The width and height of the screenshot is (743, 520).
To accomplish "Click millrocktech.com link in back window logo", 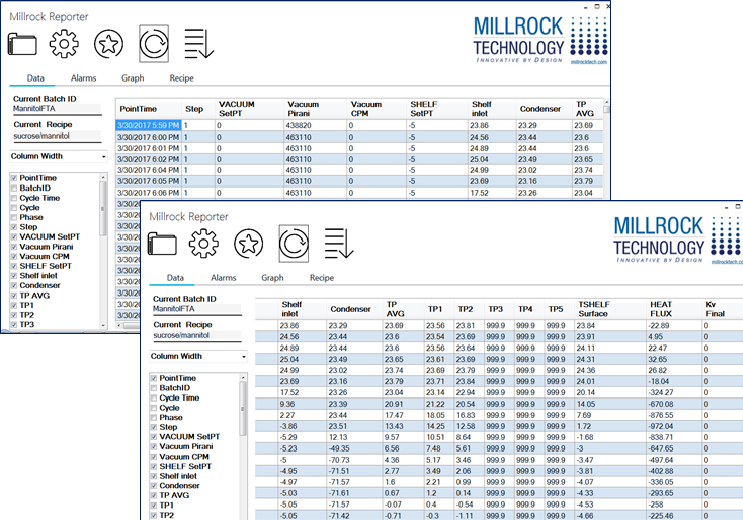I will pos(589,62).
